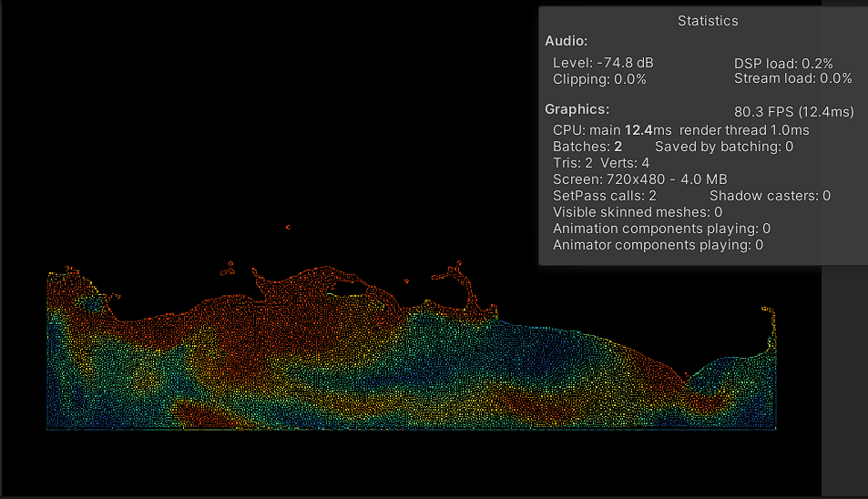Click the Batches count in Statistics
This screenshot has width=868, height=499.
point(587,147)
